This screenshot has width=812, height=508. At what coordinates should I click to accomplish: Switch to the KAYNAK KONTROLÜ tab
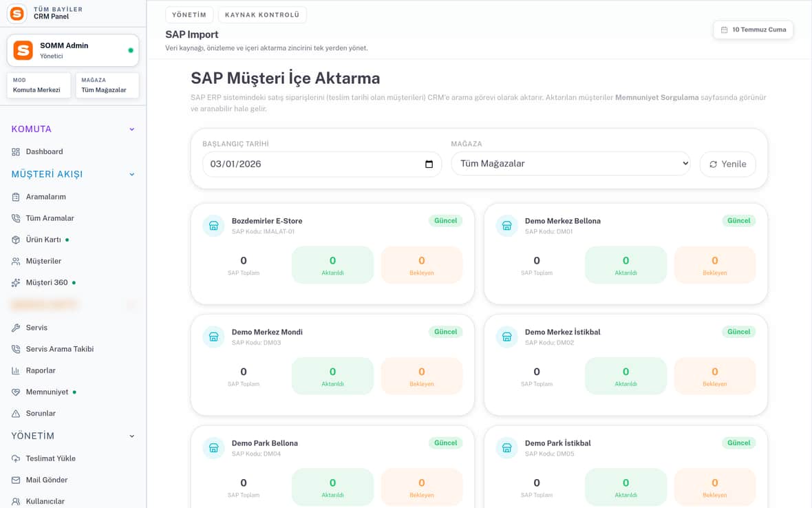coord(262,15)
